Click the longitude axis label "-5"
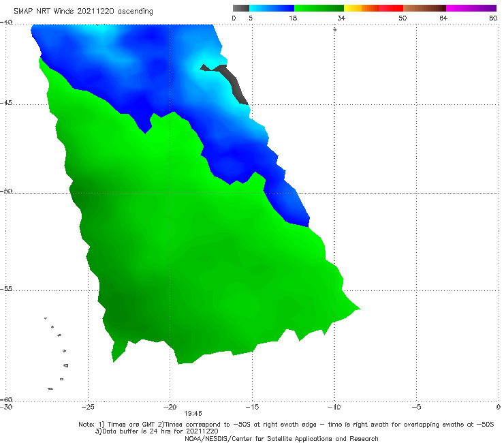Viewport: 504px width, 443px height. [x=416, y=407]
